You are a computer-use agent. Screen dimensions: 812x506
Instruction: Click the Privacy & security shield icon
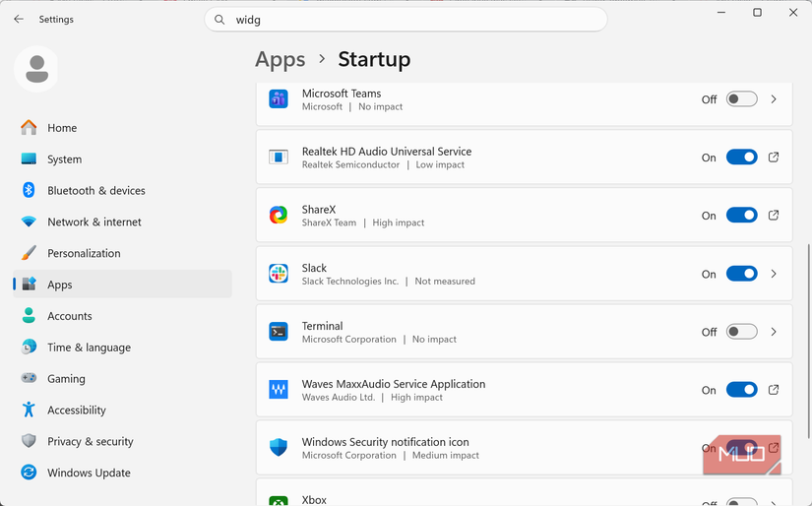(x=29, y=441)
